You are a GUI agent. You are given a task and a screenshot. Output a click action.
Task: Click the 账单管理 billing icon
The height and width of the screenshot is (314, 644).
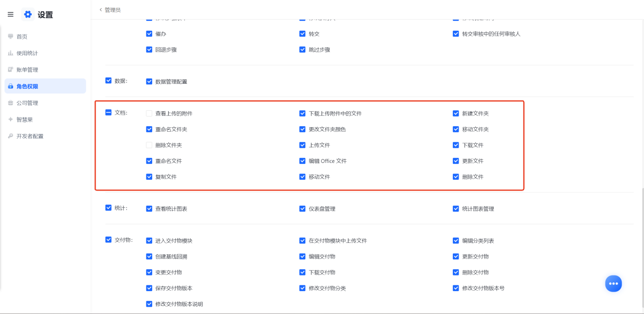click(11, 70)
